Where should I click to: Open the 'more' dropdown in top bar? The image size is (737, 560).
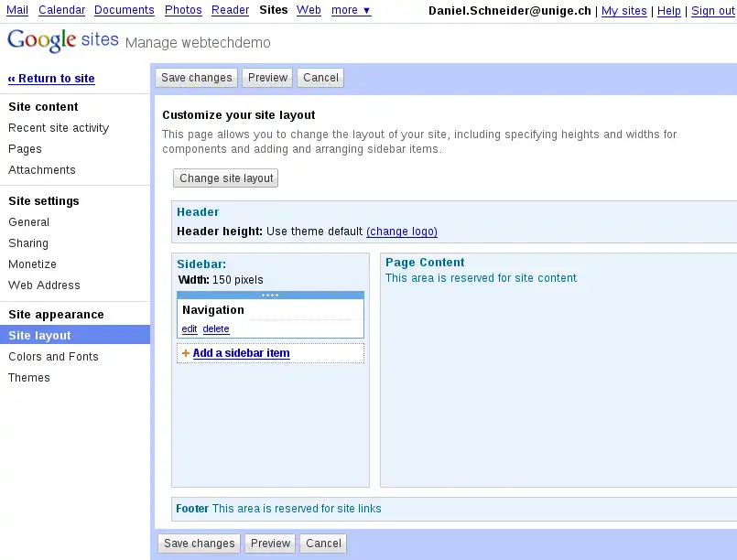click(x=351, y=10)
